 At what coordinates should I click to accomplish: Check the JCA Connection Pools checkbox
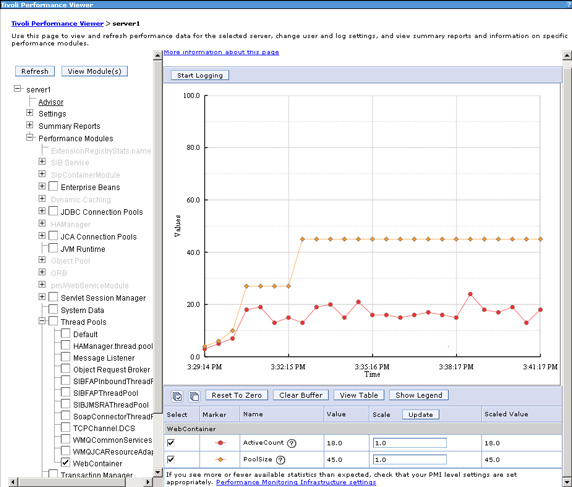click(53, 236)
